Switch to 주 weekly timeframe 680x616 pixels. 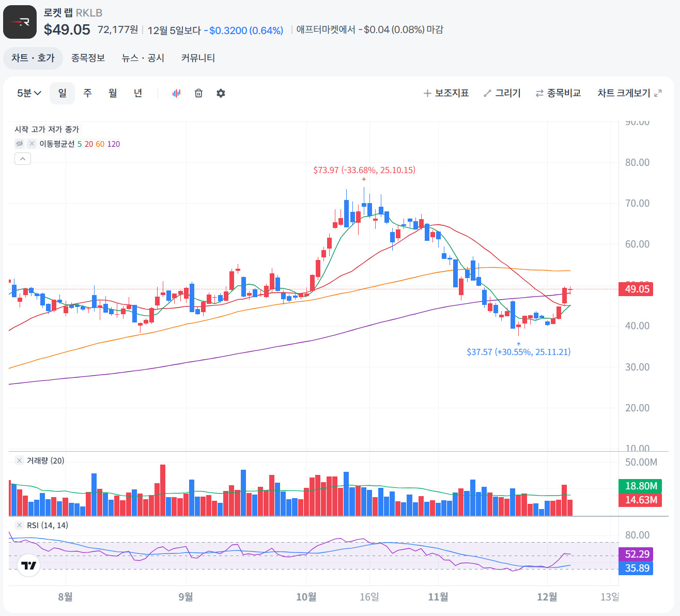pos(87,93)
